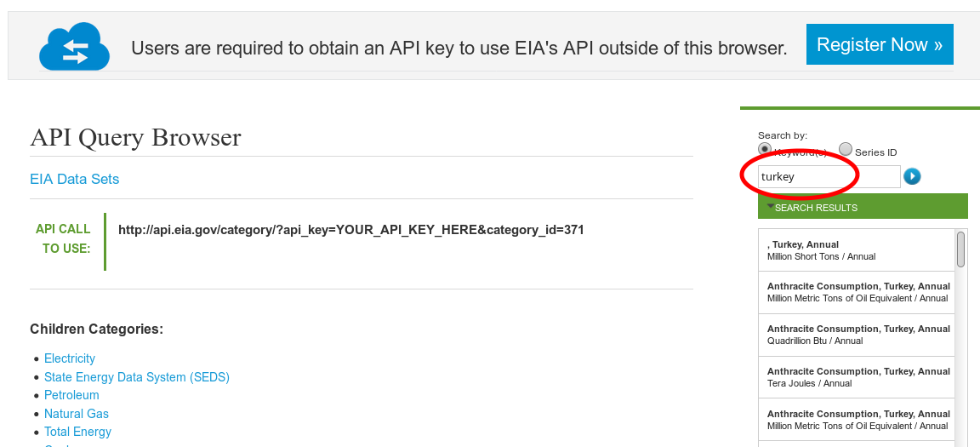Select Anthracite Consumption Tera Joules result
This screenshot has width=980, height=447.
click(857, 377)
